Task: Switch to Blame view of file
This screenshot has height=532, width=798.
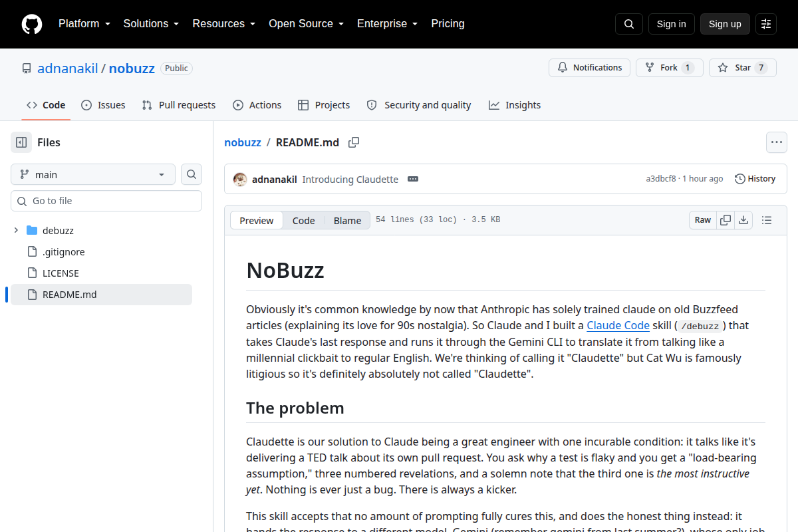Action: (347, 221)
